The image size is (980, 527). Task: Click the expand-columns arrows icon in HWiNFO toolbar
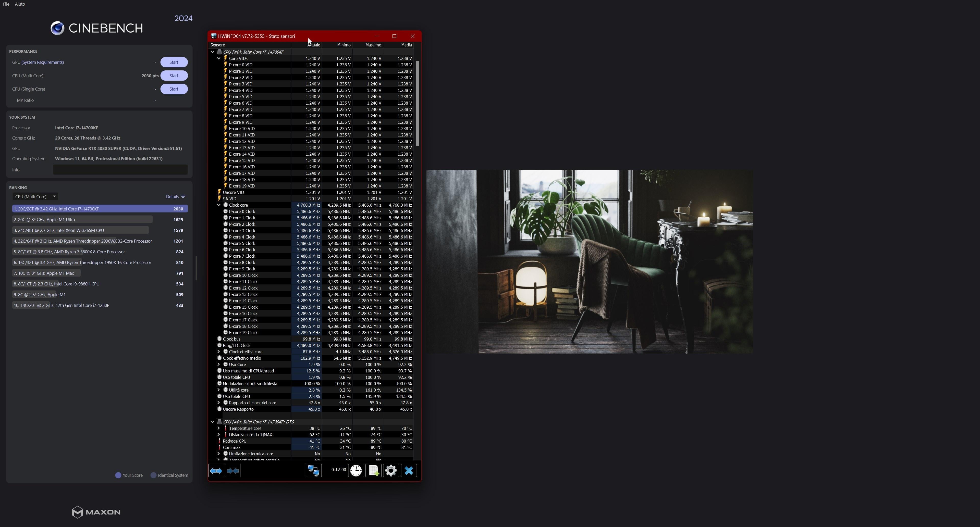[216, 471]
